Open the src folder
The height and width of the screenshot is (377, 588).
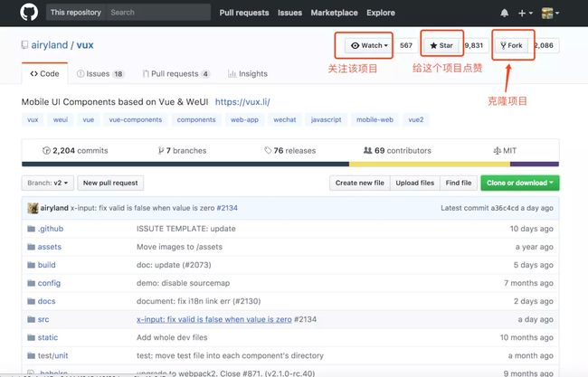[43, 319]
